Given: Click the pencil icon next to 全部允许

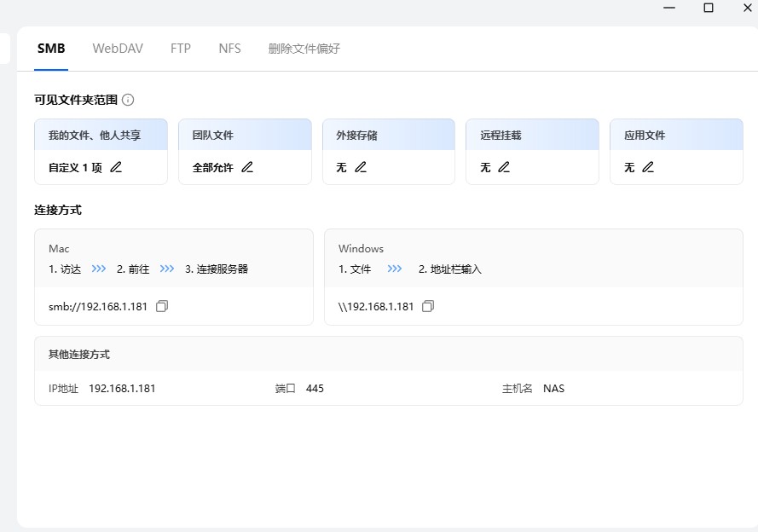Looking at the screenshot, I should 247,167.
